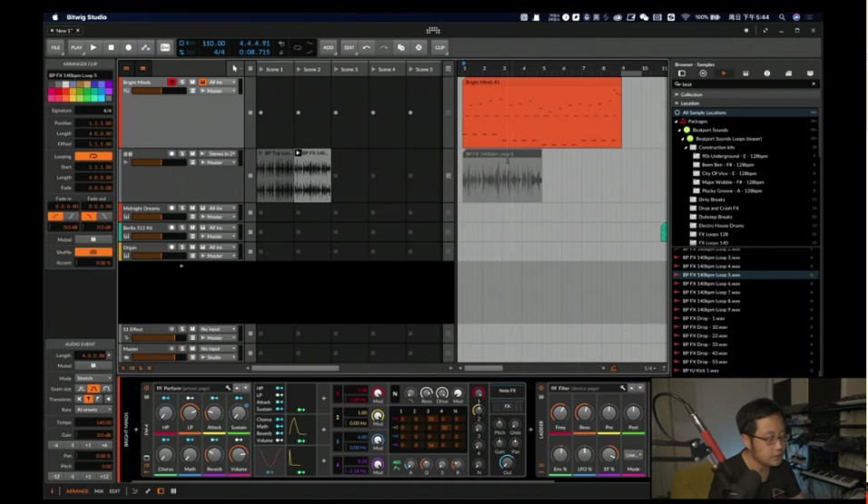This screenshot has width=868, height=504.
Task: Open the Stretch mode dropdown
Action: click(94, 378)
